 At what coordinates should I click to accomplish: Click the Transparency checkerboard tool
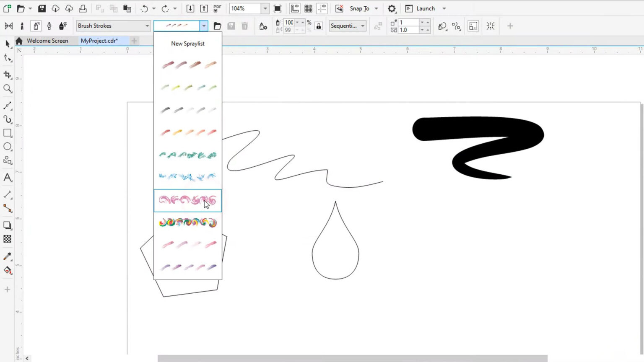pos(8,239)
